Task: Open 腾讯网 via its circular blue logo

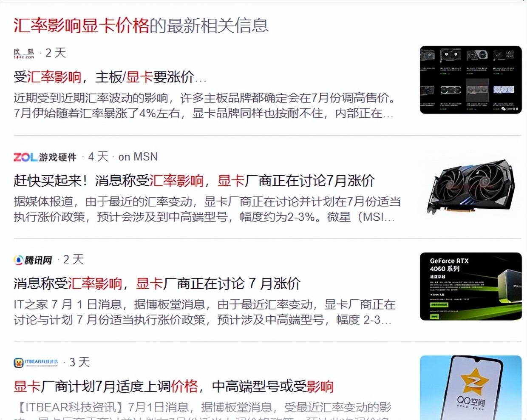Action: point(18,260)
